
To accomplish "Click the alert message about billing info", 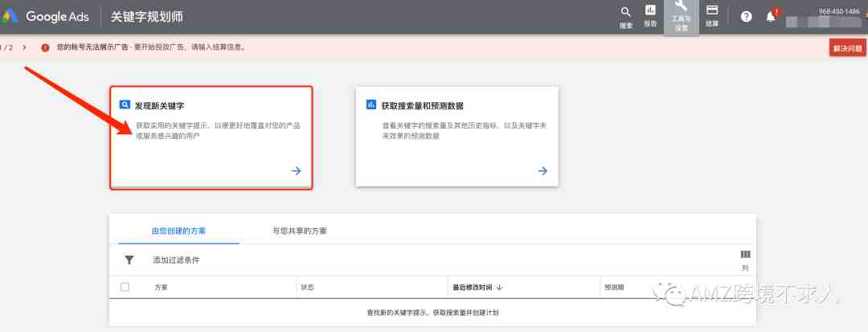I will [151, 47].
